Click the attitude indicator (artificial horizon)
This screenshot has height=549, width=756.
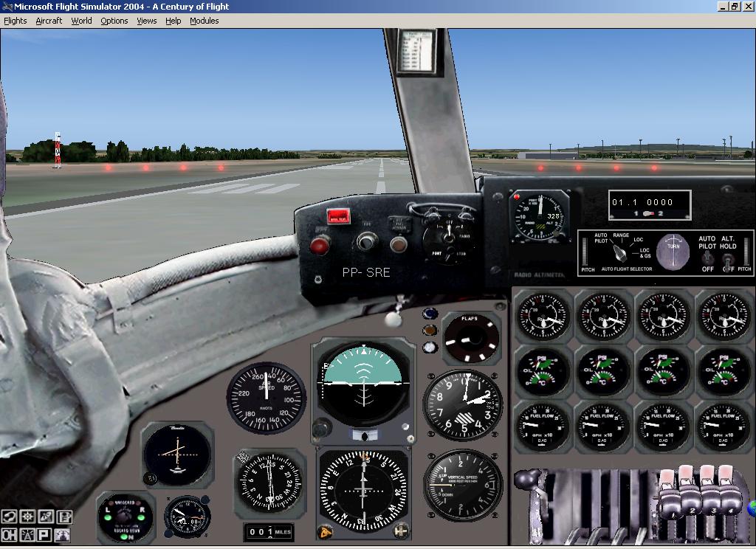[364, 384]
